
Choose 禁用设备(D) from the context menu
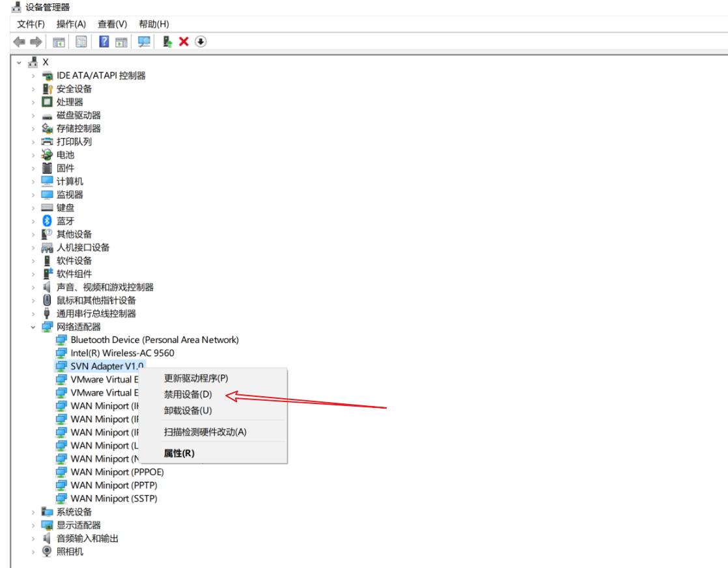pyautogui.click(x=188, y=393)
